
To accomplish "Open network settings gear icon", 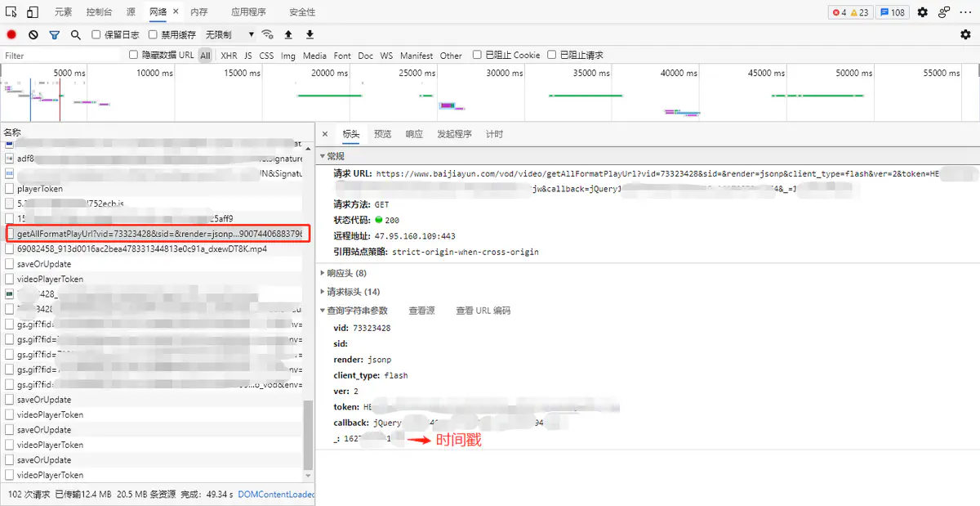I will [965, 35].
